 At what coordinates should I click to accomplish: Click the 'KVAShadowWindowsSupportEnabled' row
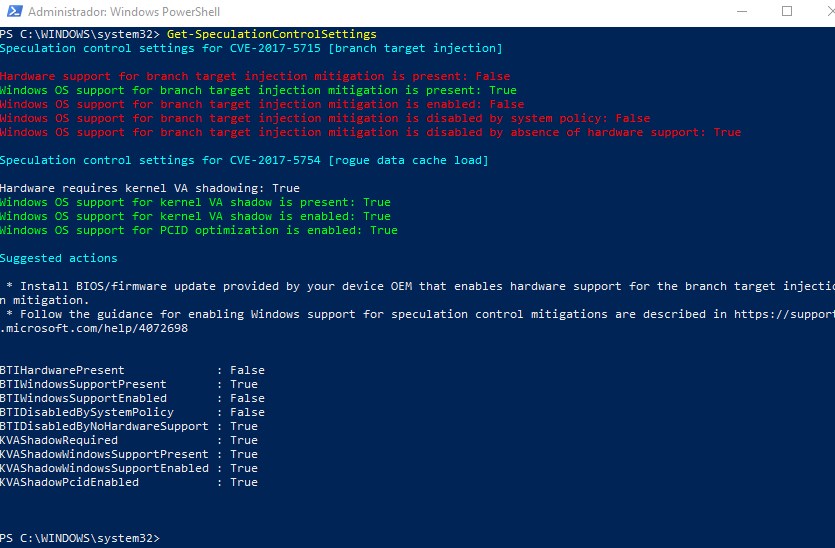(x=129, y=468)
